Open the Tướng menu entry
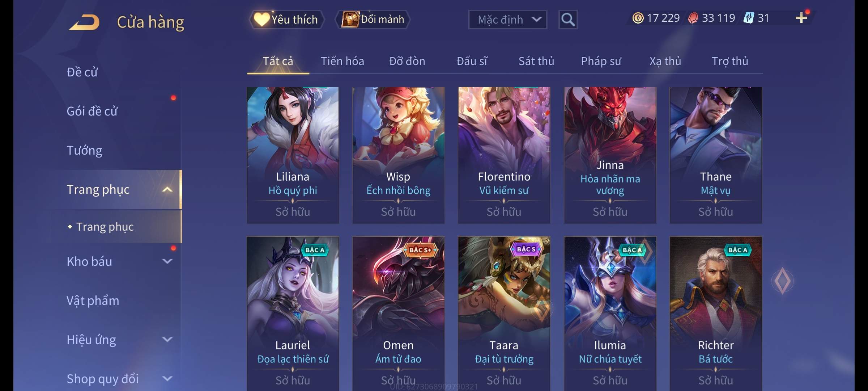 (85, 150)
